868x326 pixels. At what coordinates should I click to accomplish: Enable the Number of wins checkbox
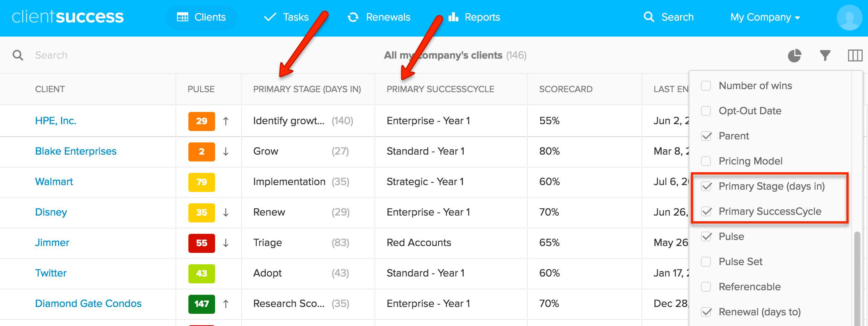click(x=706, y=85)
